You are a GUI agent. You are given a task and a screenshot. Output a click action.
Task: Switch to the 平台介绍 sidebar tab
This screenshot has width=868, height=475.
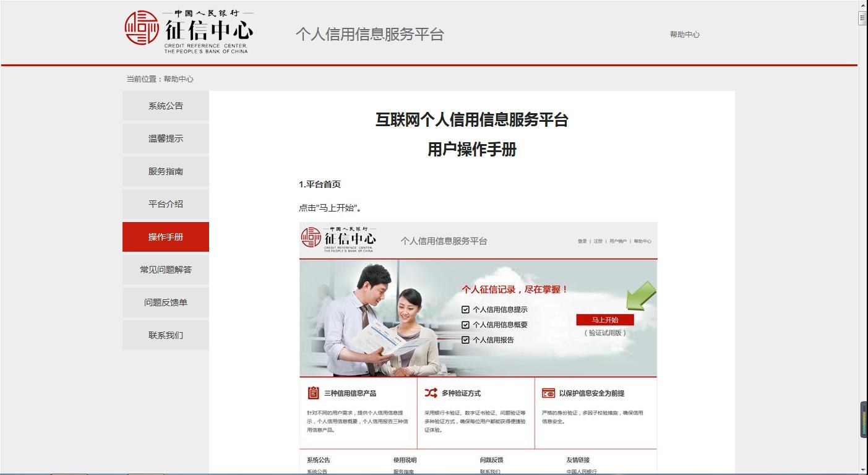[x=166, y=204]
